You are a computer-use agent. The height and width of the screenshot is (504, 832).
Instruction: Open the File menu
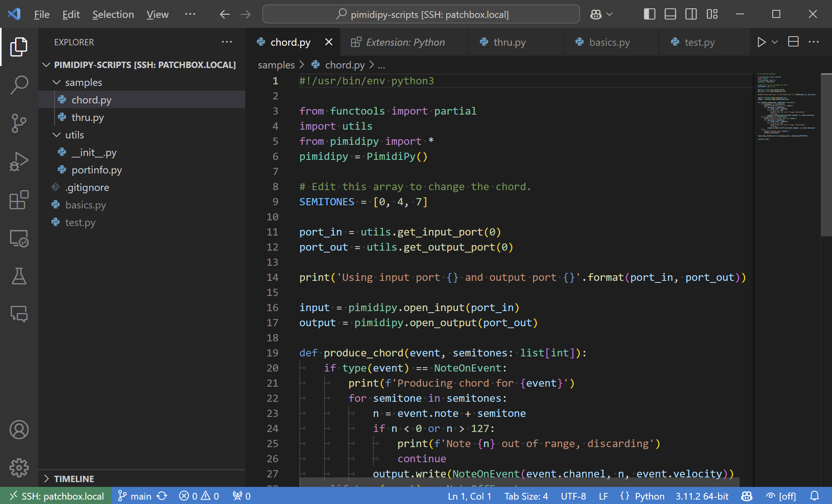[x=42, y=14]
